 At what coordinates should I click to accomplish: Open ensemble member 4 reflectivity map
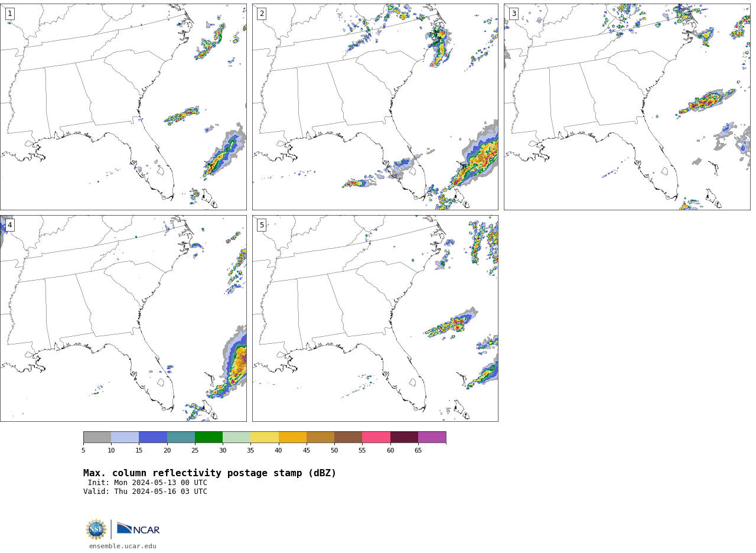[123, 318]
